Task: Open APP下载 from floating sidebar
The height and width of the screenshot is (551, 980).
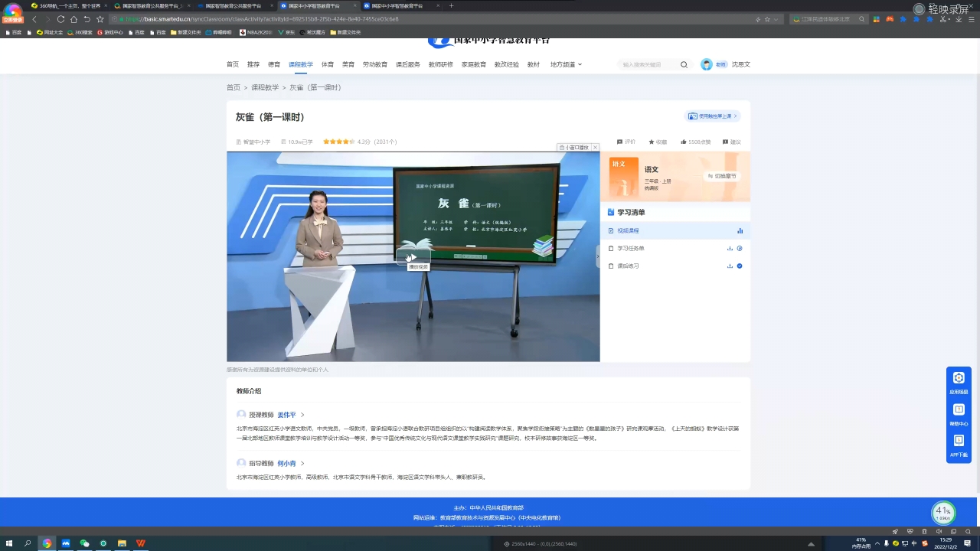Action: coord(959,445)
